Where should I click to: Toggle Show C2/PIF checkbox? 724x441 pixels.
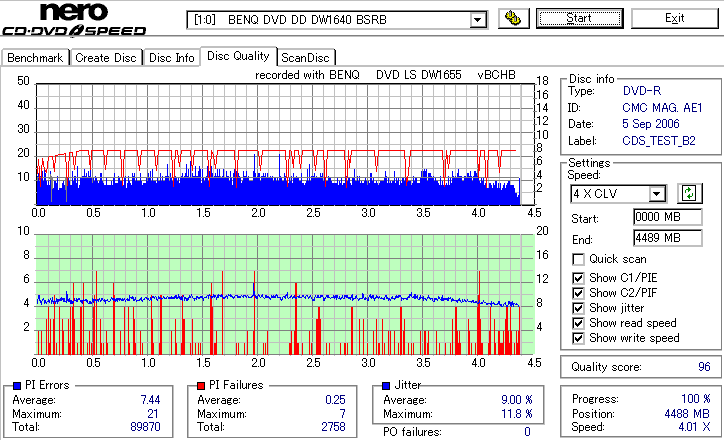pos(578,293)
